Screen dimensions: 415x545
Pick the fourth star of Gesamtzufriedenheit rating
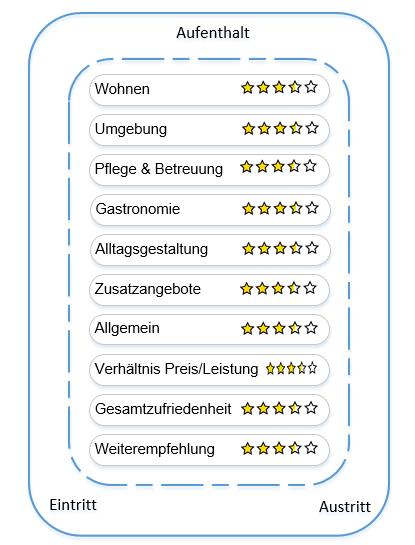coord(295,408)
